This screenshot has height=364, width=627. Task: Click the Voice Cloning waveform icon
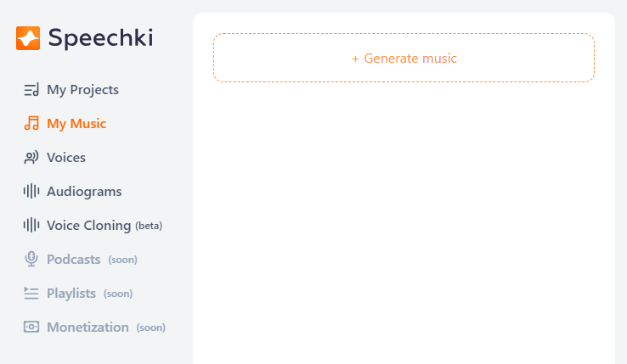pos(31,226)
